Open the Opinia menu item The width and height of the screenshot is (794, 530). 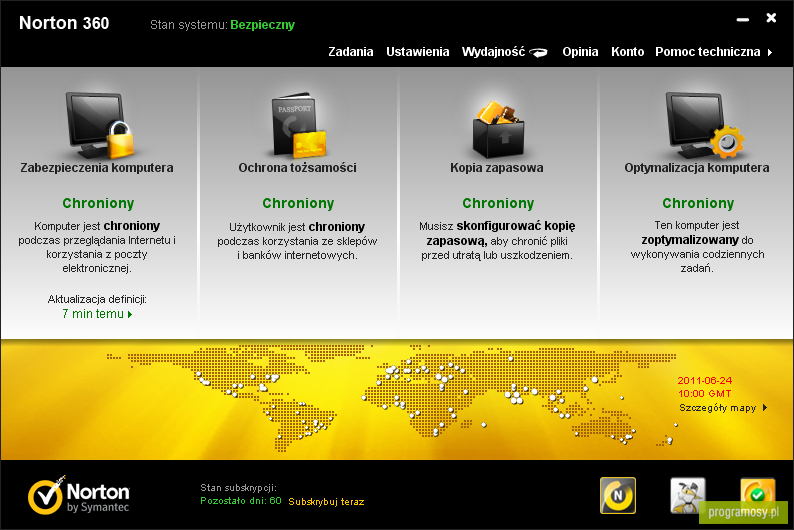tap(580, 52)
